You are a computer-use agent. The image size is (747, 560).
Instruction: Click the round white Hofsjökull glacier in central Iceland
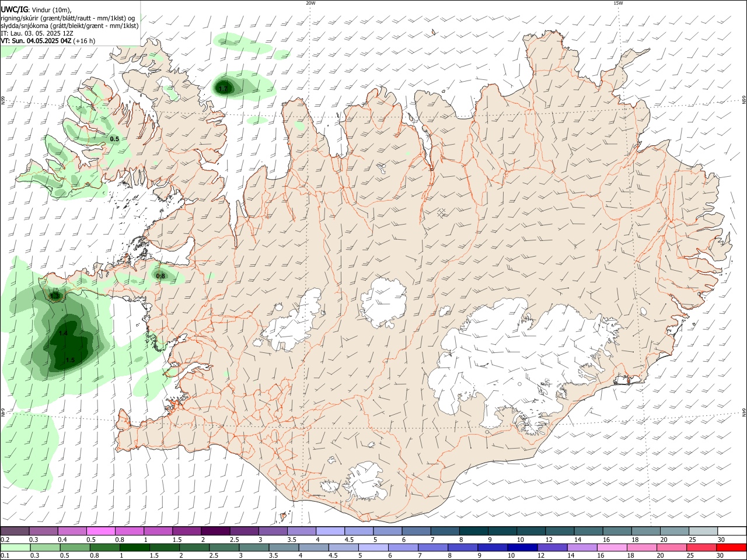coord(383,303)
